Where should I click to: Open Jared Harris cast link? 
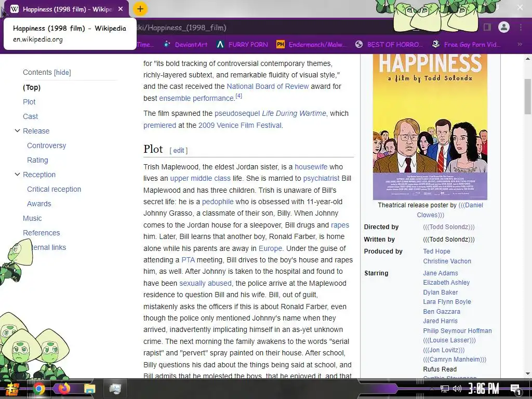[x=441, y=321]
